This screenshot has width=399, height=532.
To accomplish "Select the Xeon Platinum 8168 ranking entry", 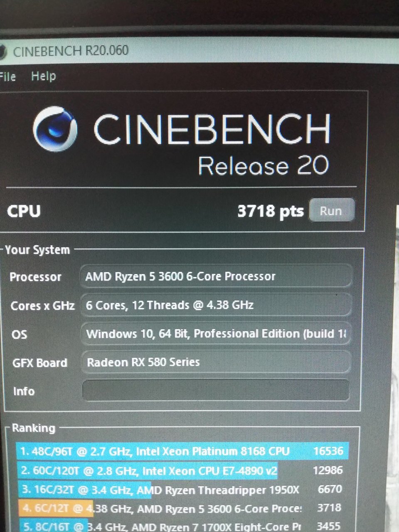I will click(182, 451).
